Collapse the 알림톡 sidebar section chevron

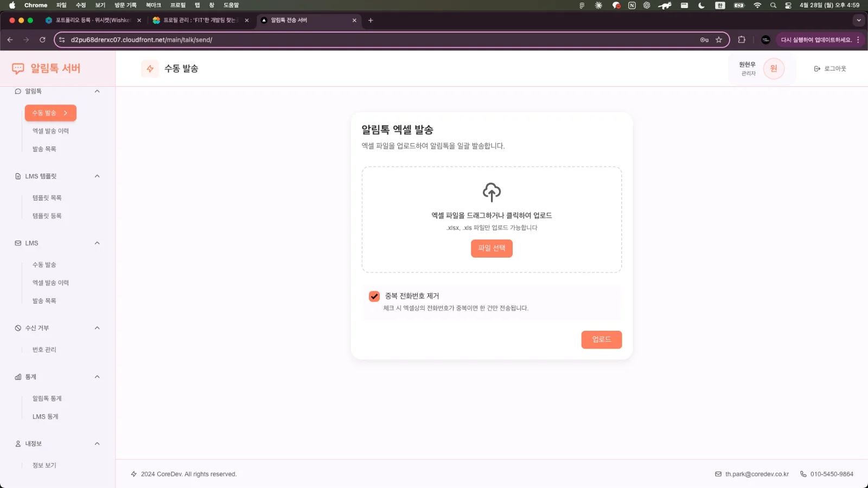pos(97,91)
